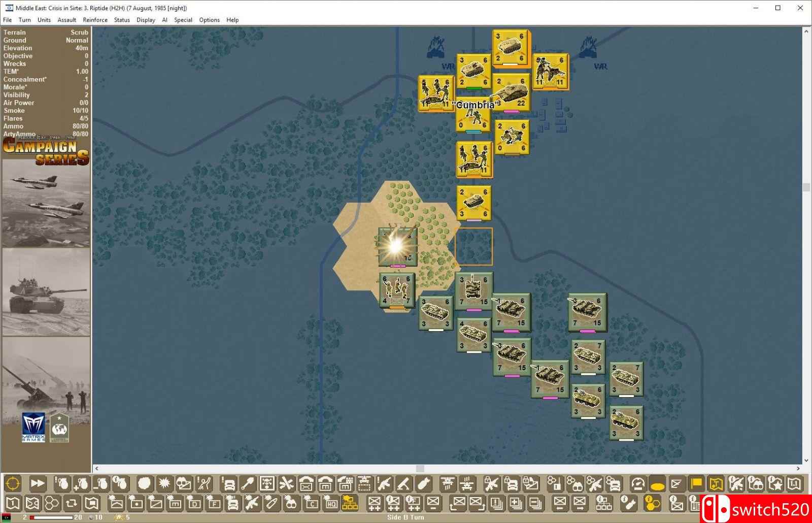
Task: Open the Options dropdown menu
Action: 209,20
